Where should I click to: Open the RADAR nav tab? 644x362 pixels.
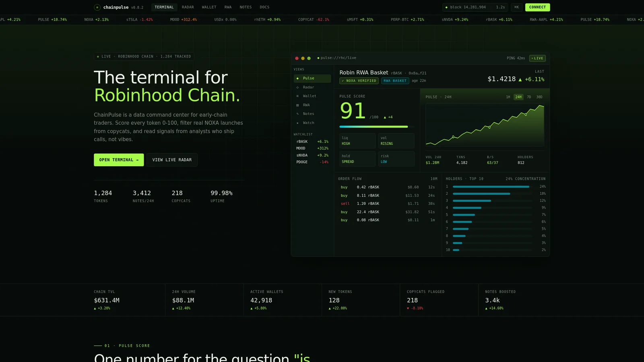coord(188,7)
